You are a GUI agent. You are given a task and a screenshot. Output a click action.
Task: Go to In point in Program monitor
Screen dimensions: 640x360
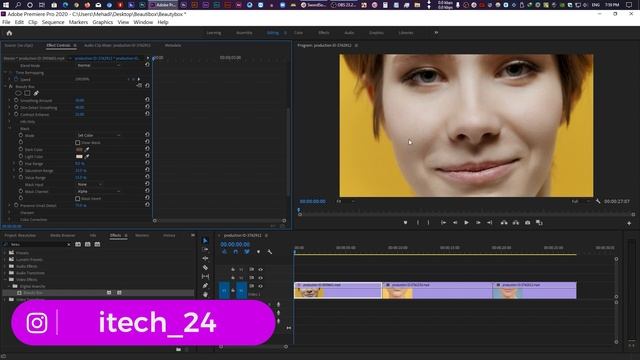(x=443, y=223)
